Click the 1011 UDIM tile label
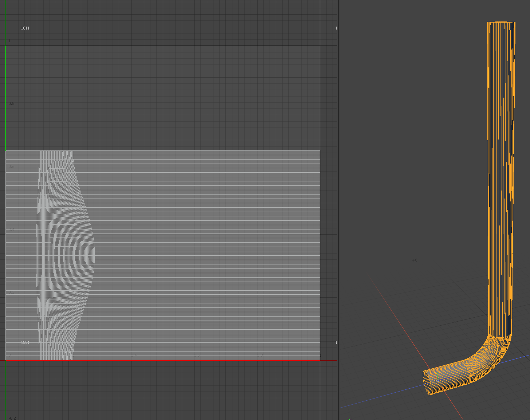 pos(25,28)
